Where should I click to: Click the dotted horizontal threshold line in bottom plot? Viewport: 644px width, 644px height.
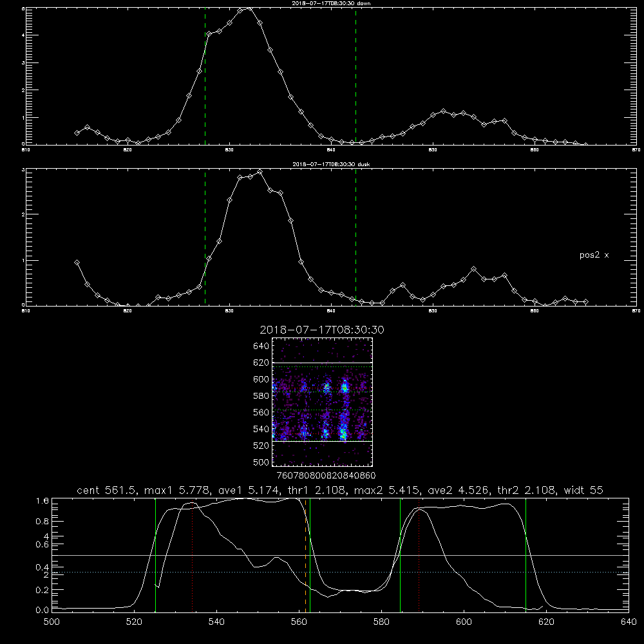coord(340,572)
